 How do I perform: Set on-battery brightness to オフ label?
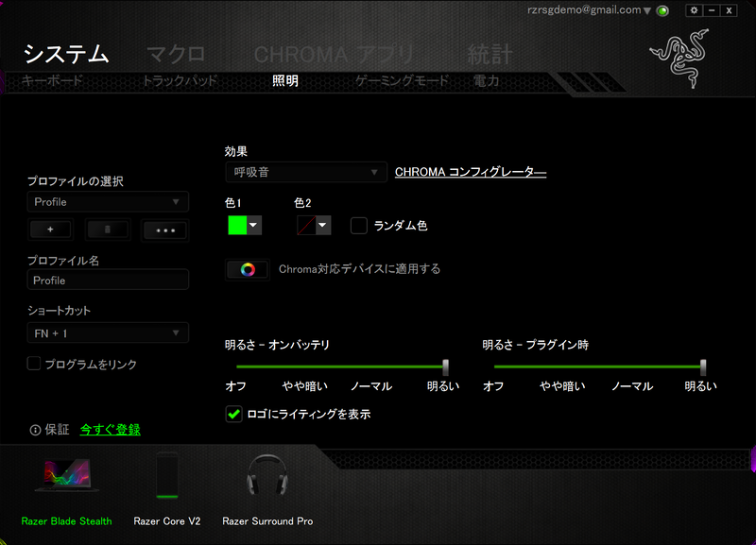(235, 386)
